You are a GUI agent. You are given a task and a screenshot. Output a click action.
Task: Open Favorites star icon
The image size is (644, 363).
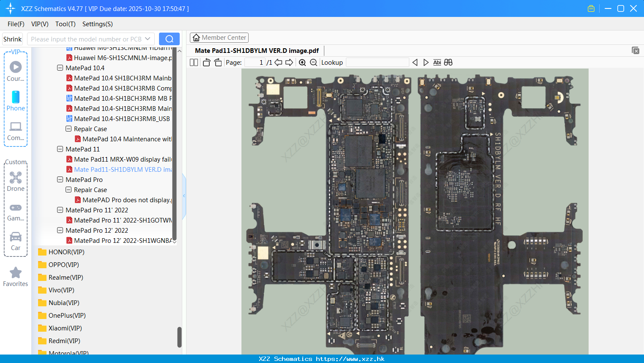[x=16, y=277]
